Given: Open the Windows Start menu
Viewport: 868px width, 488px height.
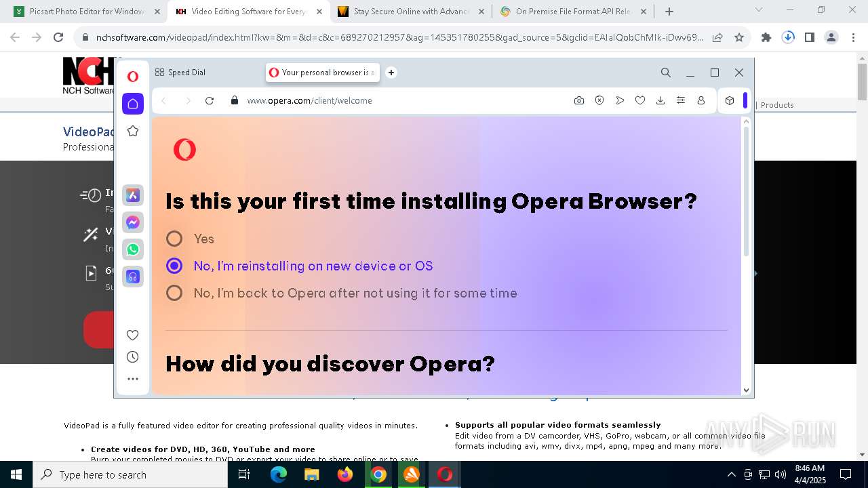Looking at the screenshot, I should [x=16, y=474].
